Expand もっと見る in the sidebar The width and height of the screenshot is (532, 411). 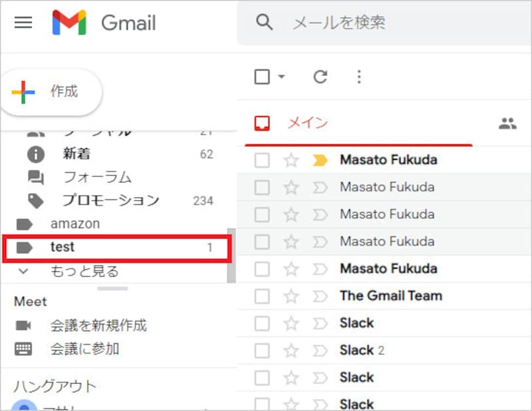pyautogui.click(x=80, y=271)
